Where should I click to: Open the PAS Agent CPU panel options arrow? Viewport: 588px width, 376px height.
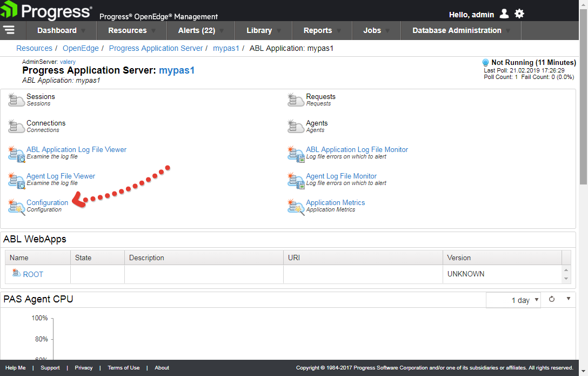[x=568, y=299]
